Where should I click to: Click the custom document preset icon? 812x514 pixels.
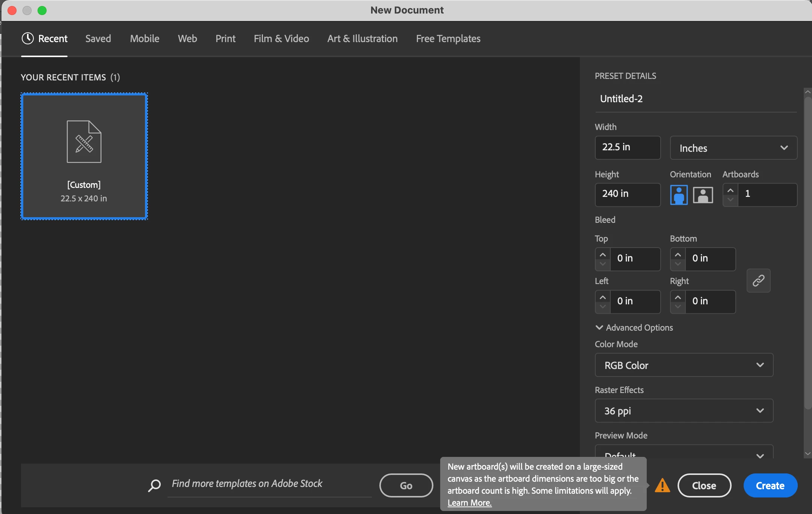84,142
